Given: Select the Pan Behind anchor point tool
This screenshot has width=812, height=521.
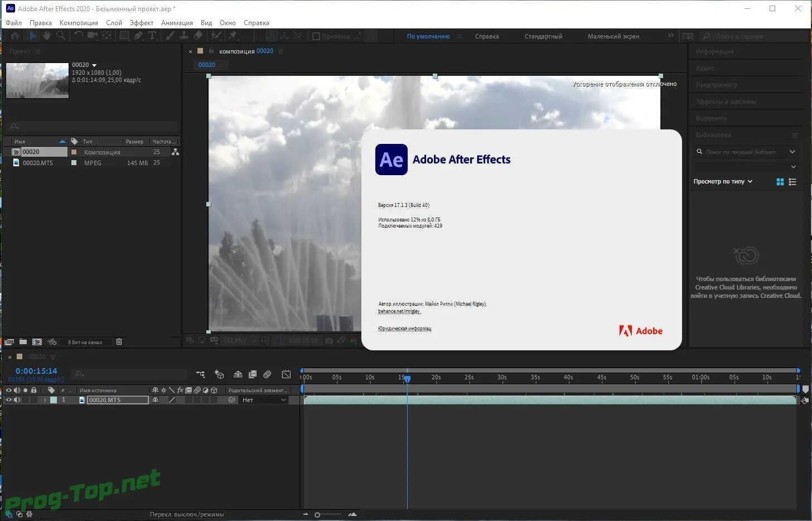Looking at the screenshot, I should point(107,36).
